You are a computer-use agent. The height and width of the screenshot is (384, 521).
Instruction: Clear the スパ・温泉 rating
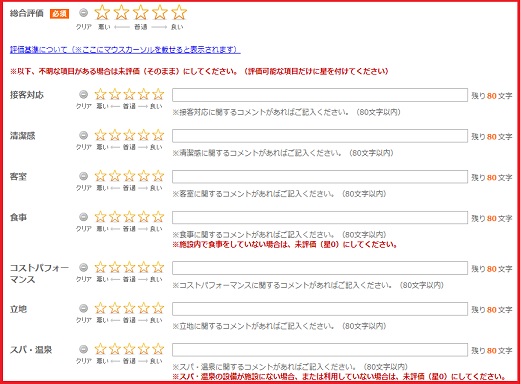83,349
